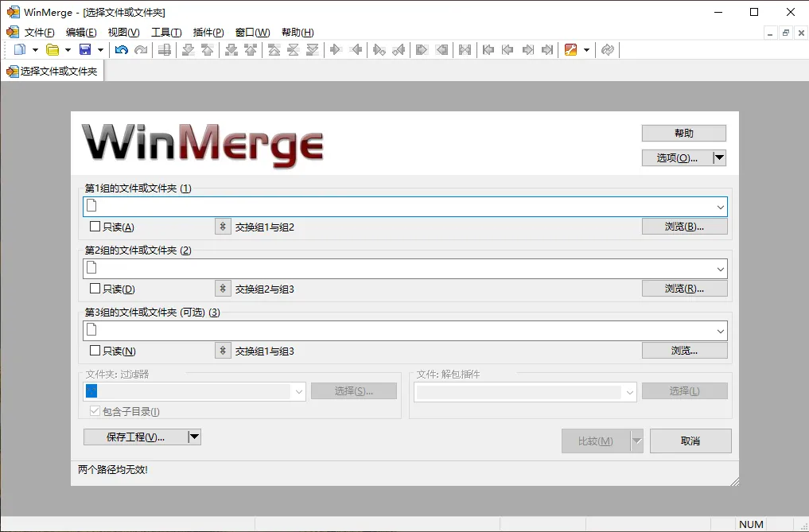Click the Redo toolbar icon

142,49
